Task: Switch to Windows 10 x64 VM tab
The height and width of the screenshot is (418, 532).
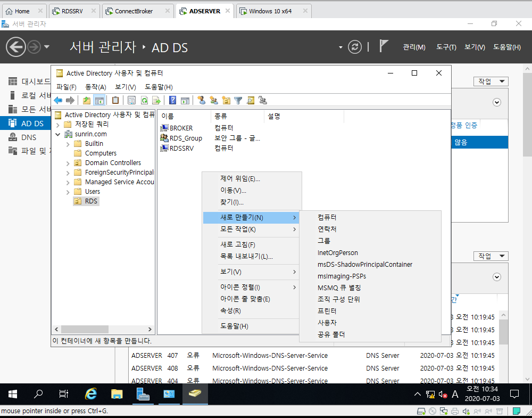Action: (273, 11)
